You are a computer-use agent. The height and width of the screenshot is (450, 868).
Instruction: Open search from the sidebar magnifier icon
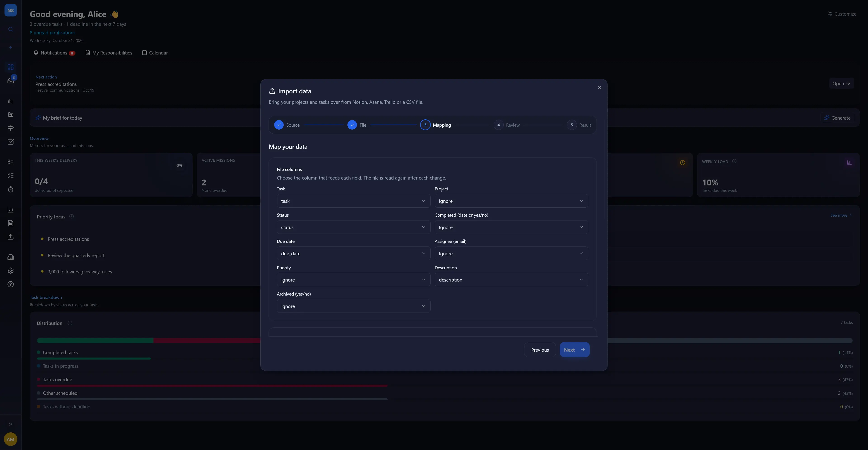[x=10, y=29]
